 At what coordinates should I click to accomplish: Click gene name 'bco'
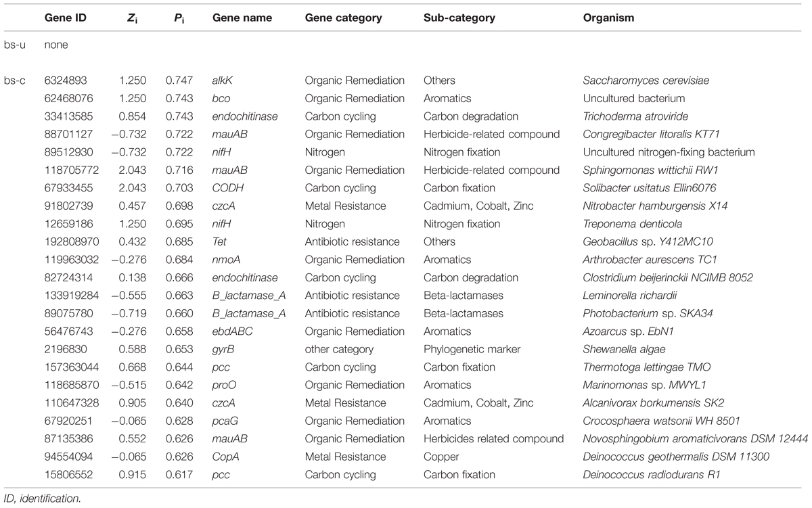coord(221,98)
